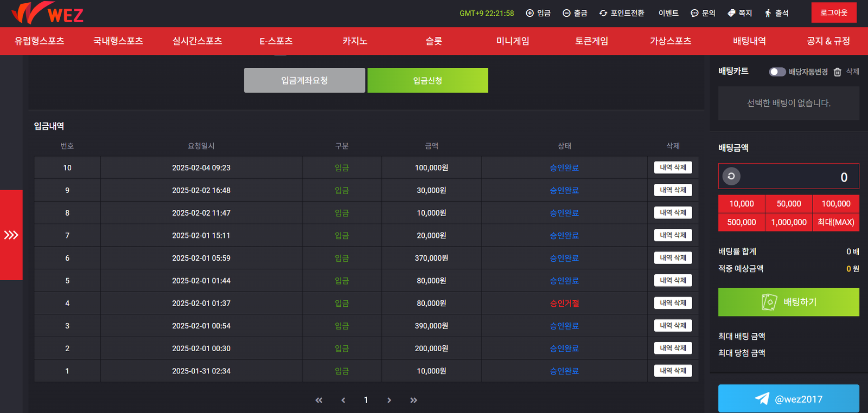Open the 카지노 menu
Screen dimensions: 868x413
point(355,41)
